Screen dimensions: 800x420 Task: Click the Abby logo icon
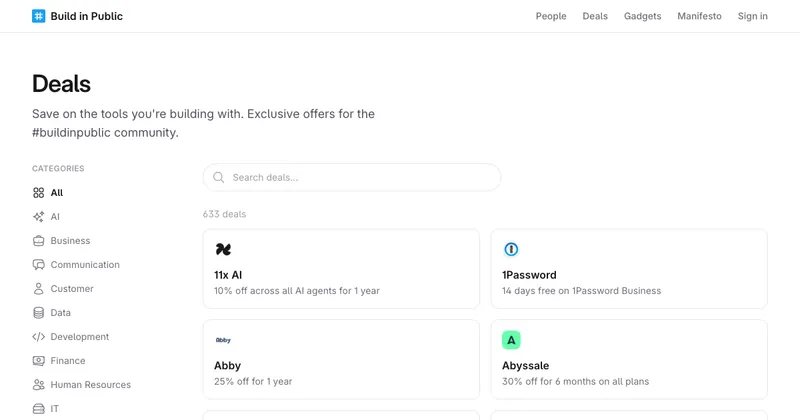click(x=223, y=340)
